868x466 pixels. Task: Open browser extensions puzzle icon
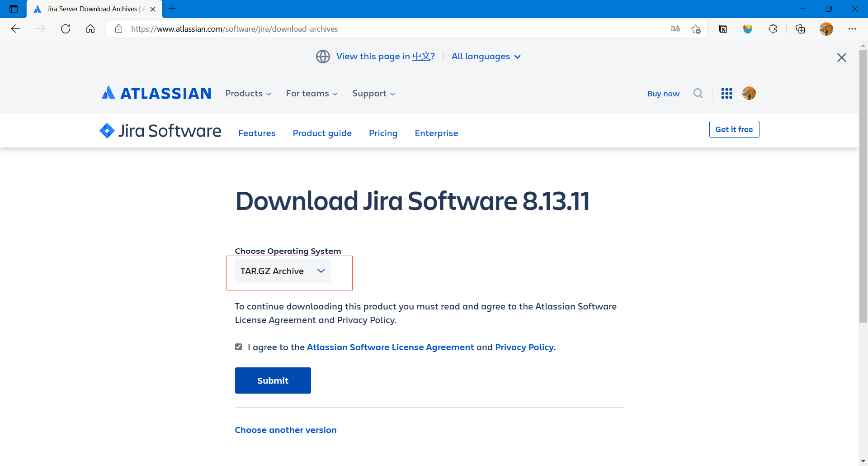[x=773, y=29]
